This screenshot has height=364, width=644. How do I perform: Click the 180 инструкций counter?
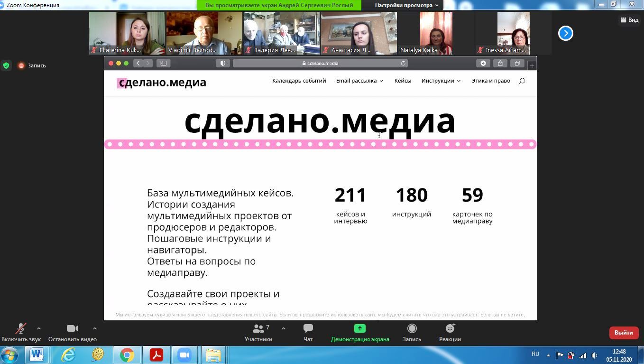tap(412, 202)
